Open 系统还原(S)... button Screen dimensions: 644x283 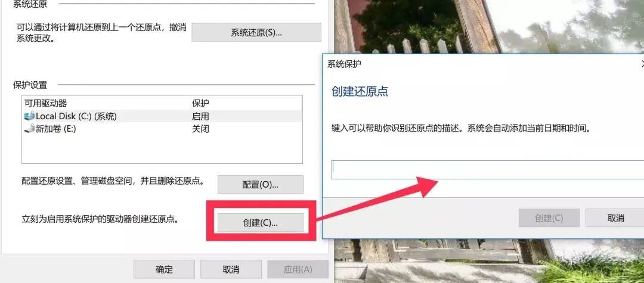coord(256,32)
